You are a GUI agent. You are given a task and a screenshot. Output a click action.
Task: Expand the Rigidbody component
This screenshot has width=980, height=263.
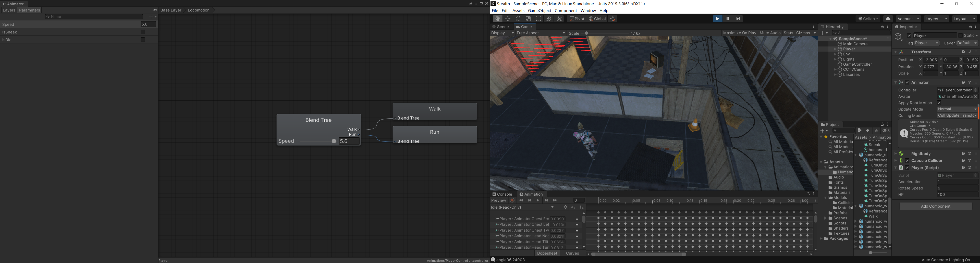pyautogui.click(x=896, y=154)
